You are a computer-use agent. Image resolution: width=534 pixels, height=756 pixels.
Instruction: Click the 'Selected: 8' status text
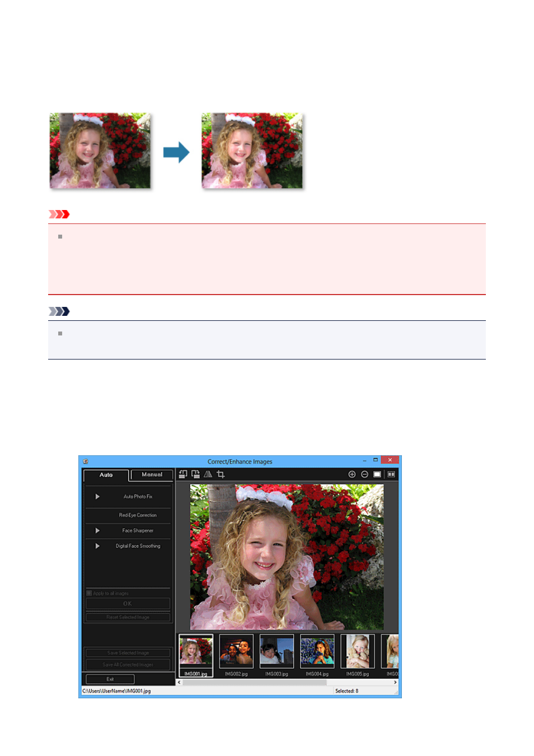click(x=346, y=691)
